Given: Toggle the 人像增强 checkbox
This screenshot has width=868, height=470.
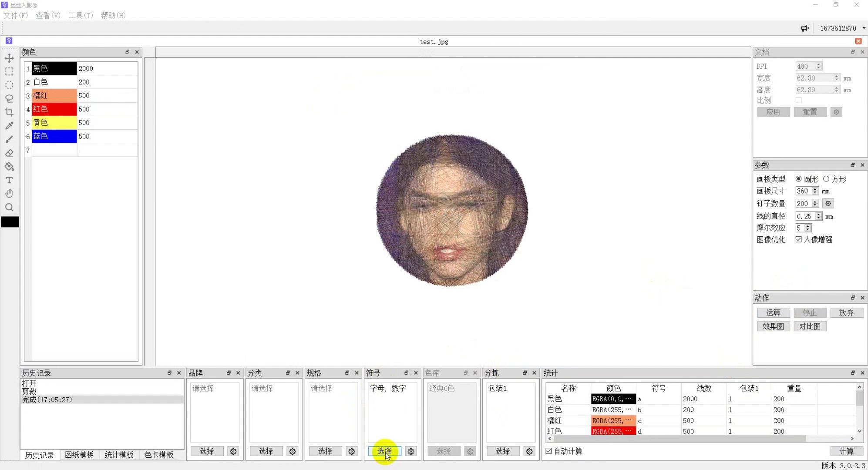Looking at the screenshot, I should pyautogui.click(x=798, y=239).
